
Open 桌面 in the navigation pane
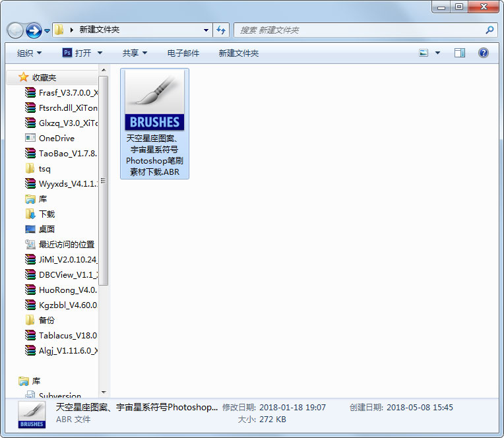click(40, 229)
